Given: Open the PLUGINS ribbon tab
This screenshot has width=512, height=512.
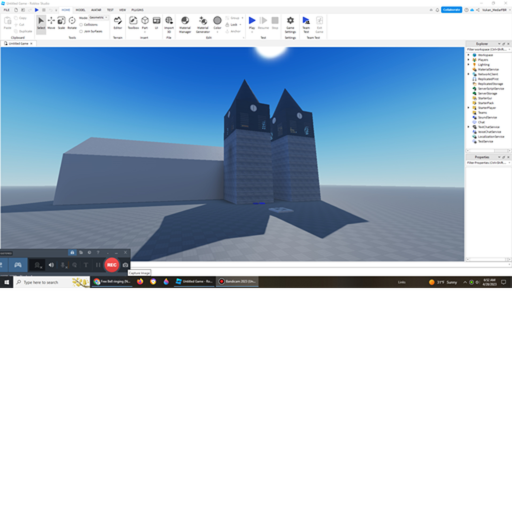Looking at the screenshot, I should 137,10.
